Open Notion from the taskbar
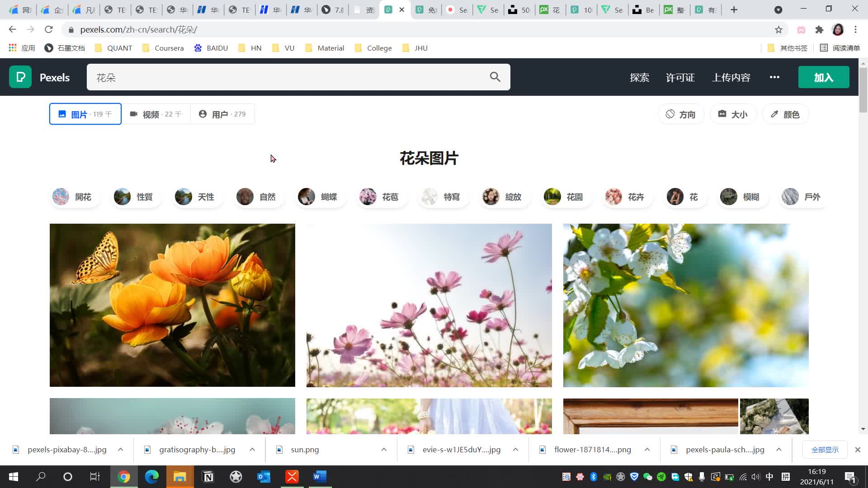Image resolution: width=868 pixels, height=488 pixels. coord(208,477)
